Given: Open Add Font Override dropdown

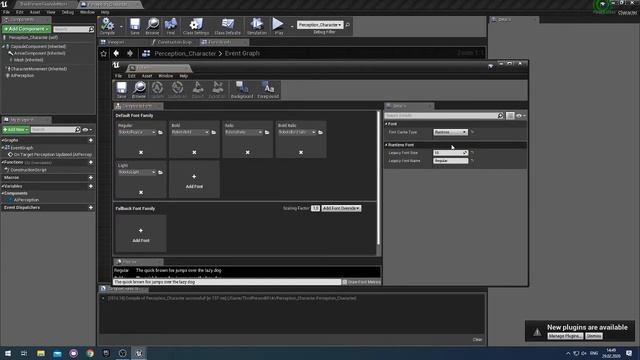Looking at the screenshot, I should pyautogui.click(x=341, y=208).
